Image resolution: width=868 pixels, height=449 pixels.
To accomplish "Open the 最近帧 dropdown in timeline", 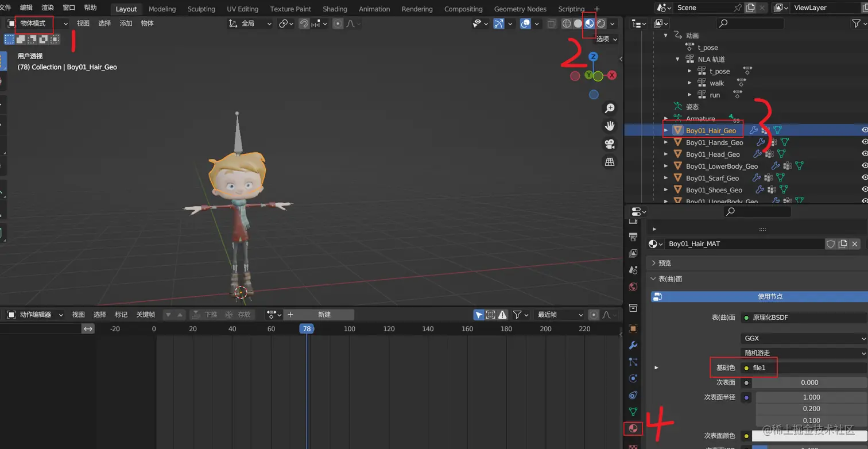I will click(x=560, y=315).
